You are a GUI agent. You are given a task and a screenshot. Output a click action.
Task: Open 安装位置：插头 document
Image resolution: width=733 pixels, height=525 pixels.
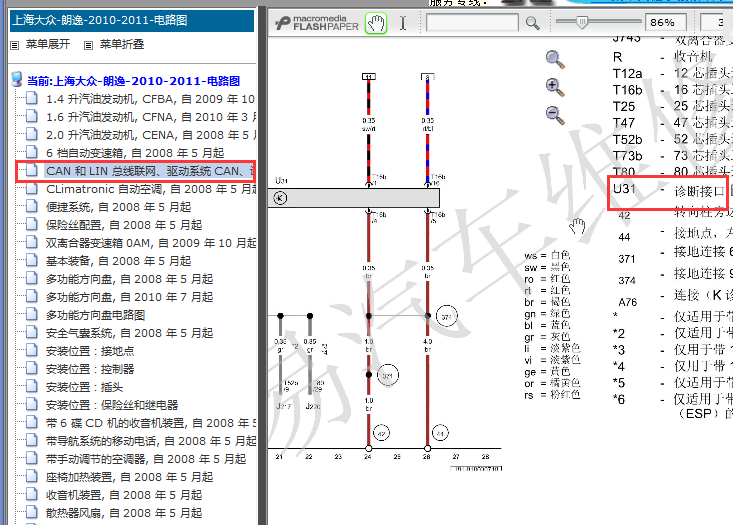coord(85,387)
